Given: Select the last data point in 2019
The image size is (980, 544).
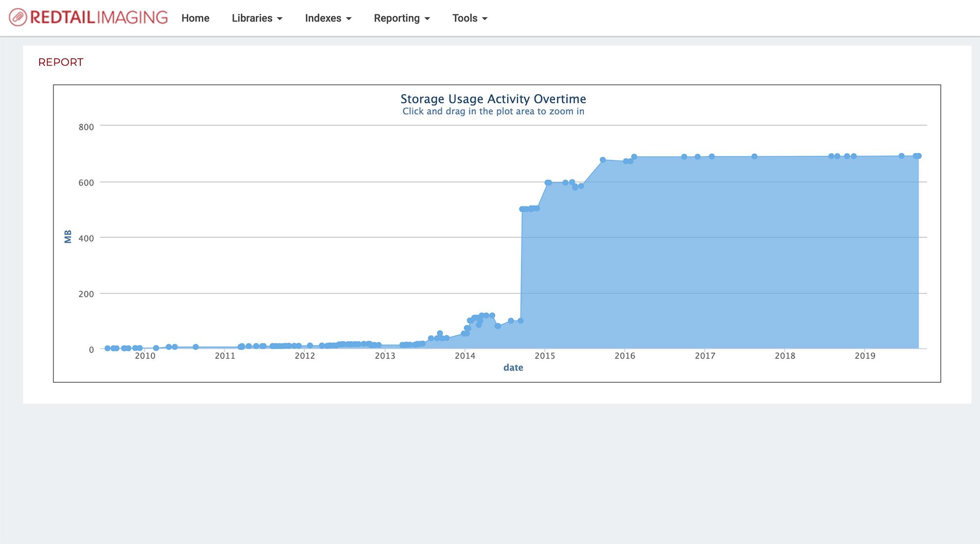Looking at the screenshot, I should 919,156.
